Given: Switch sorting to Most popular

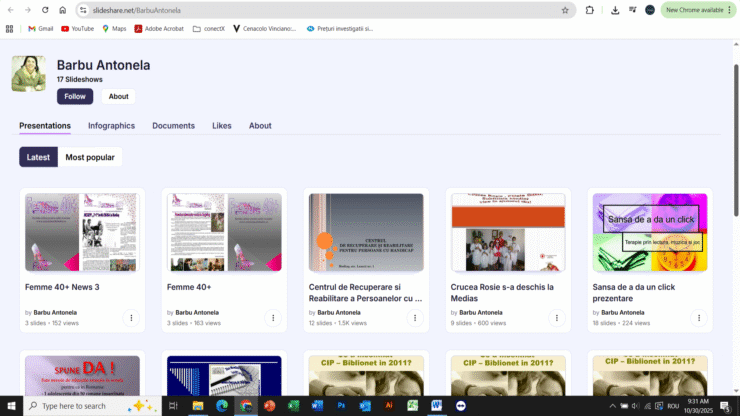Looking at the screenshot, I should [90, 157].
